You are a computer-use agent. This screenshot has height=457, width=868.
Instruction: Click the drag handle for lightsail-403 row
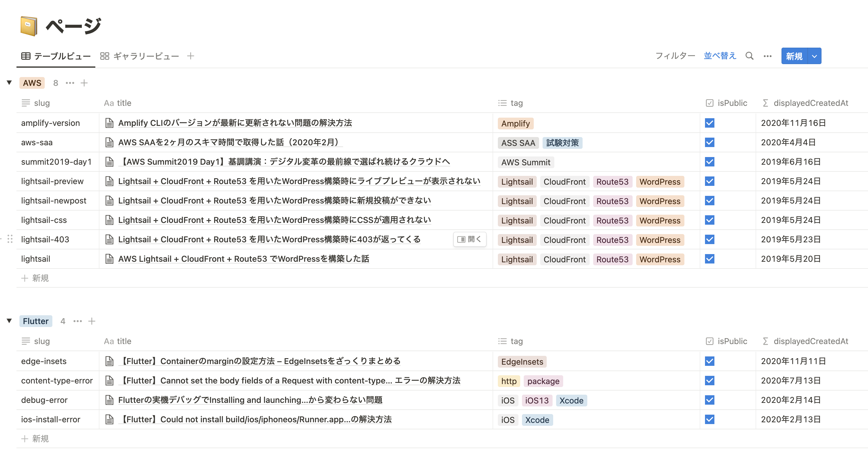[x=10, y=239]
